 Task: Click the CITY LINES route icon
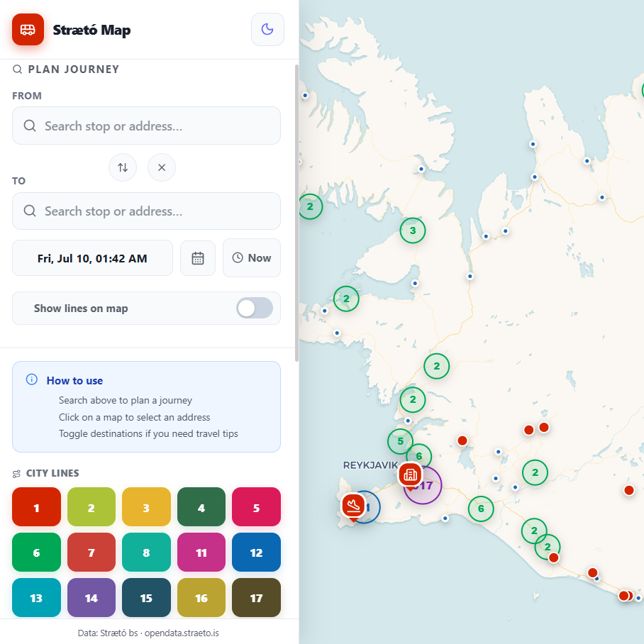[16, 474]
